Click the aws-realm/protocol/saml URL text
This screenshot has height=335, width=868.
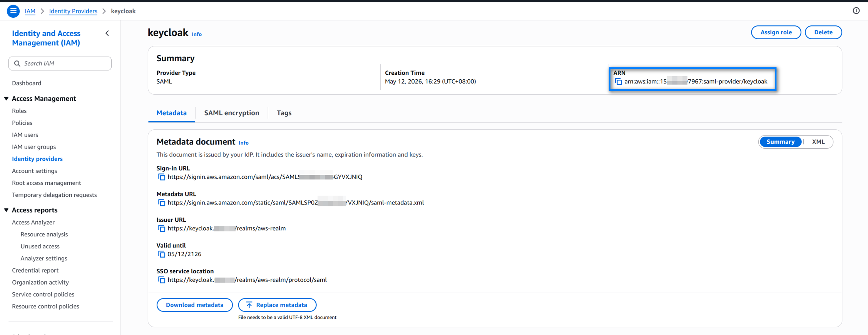[x=247, y=280]
